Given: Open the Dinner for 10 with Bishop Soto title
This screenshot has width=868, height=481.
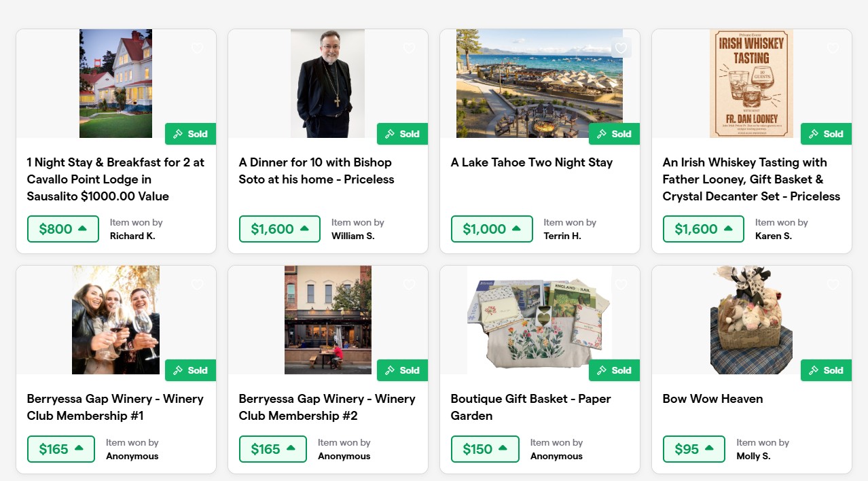Looking at the screenshot, I should 316,171.
